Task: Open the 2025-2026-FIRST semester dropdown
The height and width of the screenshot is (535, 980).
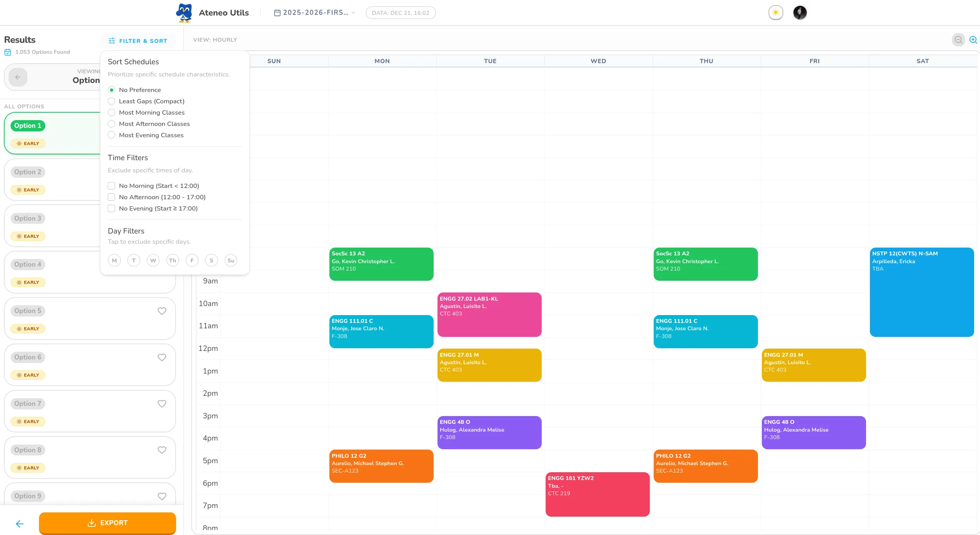Action: (x=315, y=12)
